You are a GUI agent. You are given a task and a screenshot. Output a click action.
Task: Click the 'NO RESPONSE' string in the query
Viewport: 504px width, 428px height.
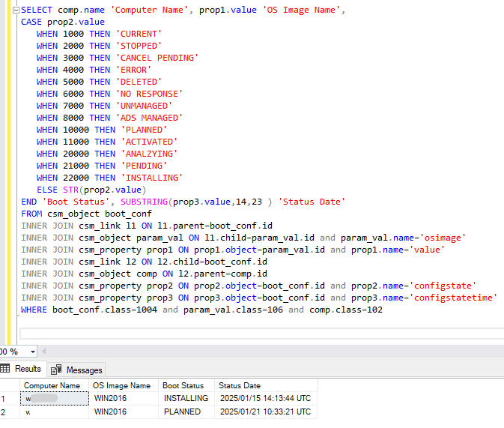point(149,94)
